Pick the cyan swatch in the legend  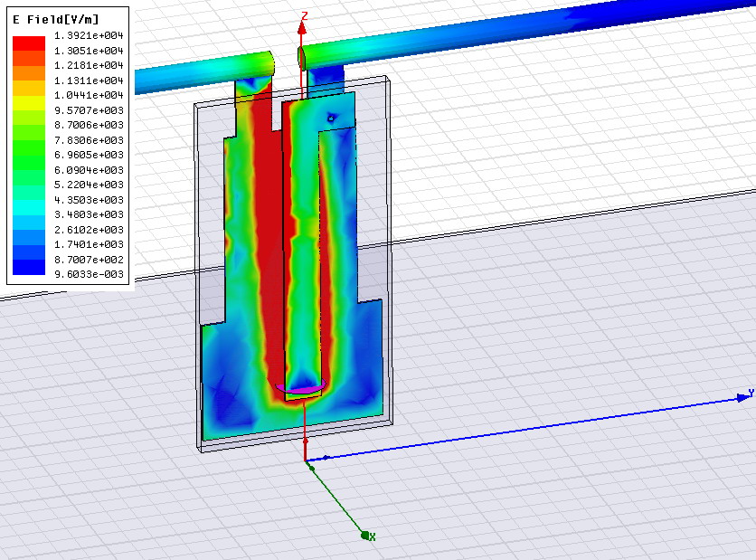29,207
